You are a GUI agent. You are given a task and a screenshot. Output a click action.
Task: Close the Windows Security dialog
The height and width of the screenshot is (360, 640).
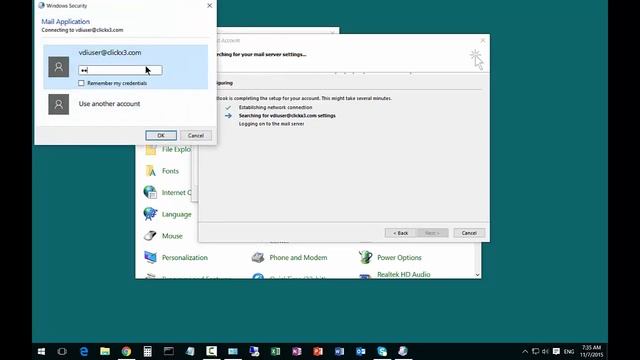(x=209, y=6)
